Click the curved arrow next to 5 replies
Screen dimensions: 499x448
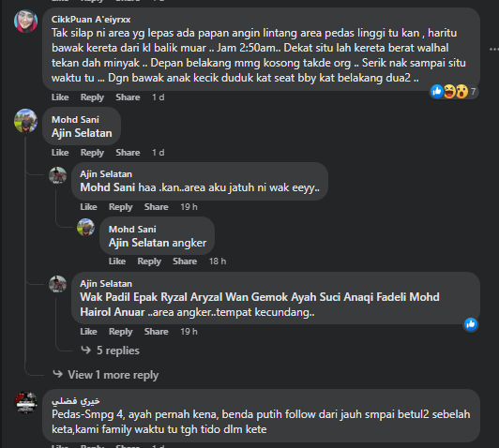pyautogui.click(x=86, y=351)
